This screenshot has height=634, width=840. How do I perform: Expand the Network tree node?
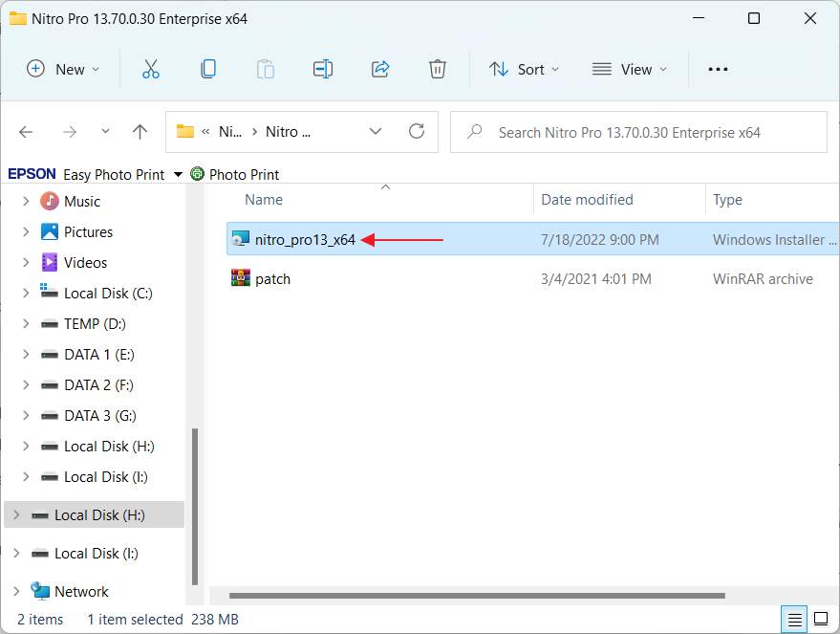(x=16, y=591)
